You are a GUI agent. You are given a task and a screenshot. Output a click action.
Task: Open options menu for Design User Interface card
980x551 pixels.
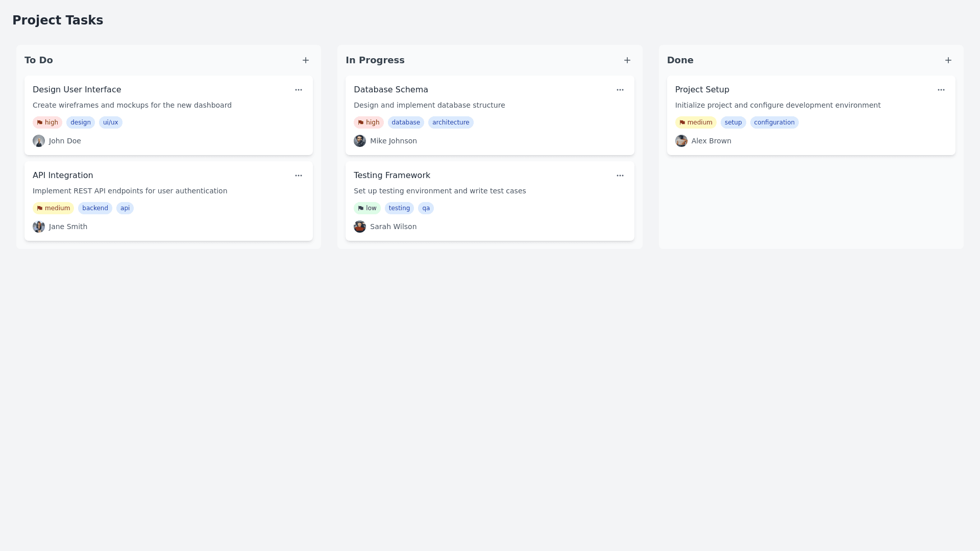click(299, 90)
